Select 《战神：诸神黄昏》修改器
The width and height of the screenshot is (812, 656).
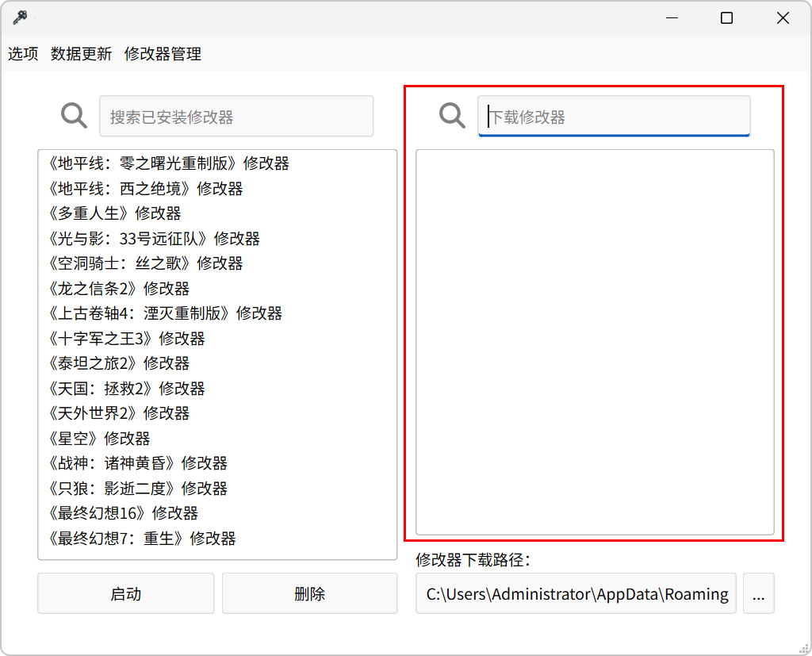(217, 464)
